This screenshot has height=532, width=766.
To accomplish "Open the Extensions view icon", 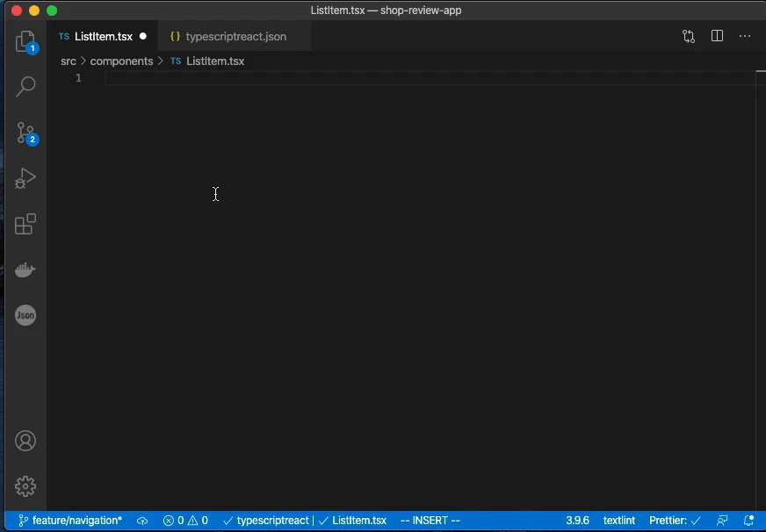I will [x=25, y=224].
